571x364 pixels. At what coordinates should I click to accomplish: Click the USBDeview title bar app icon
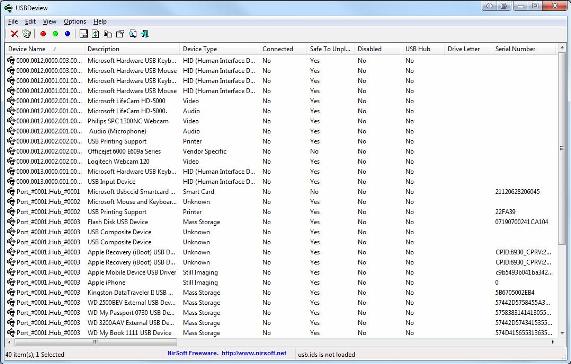[8, 7]
